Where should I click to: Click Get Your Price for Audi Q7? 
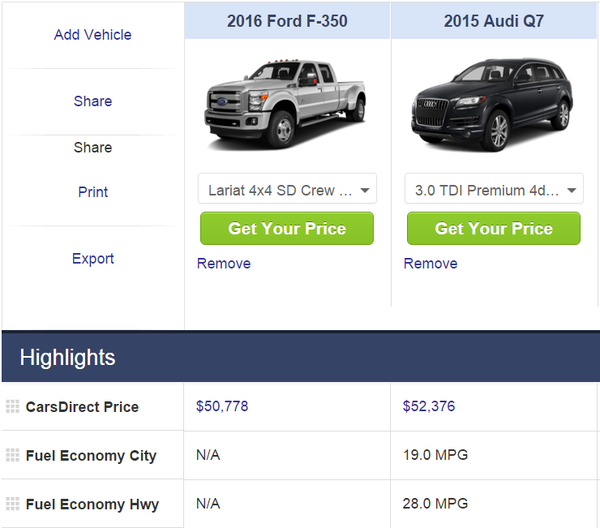click(493, 228)
